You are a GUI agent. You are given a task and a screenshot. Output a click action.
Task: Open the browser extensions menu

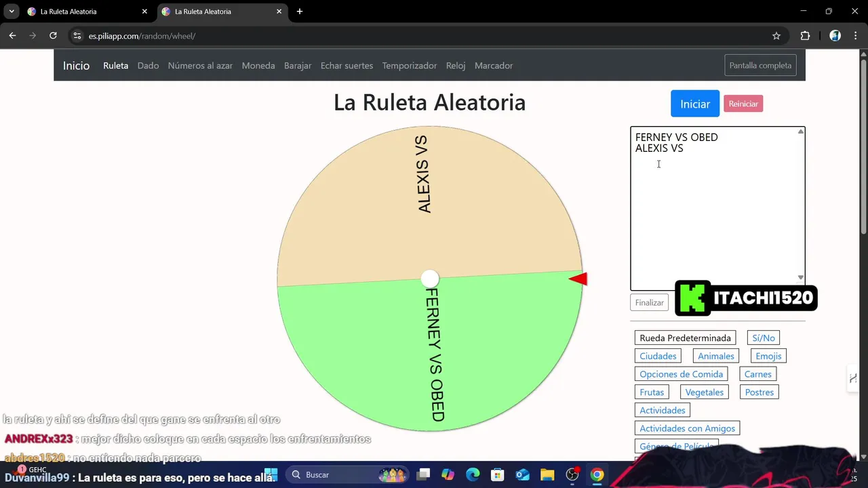coord(805,36)
